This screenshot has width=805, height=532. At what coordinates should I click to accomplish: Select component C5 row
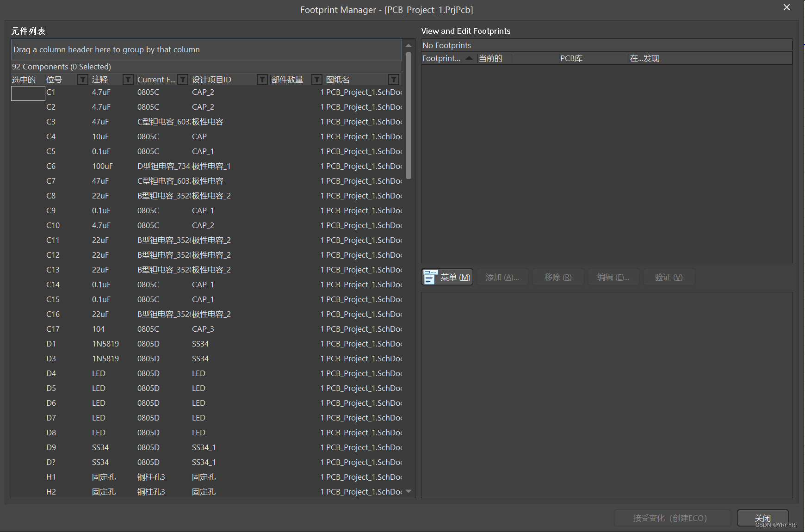tap(206, 151)
